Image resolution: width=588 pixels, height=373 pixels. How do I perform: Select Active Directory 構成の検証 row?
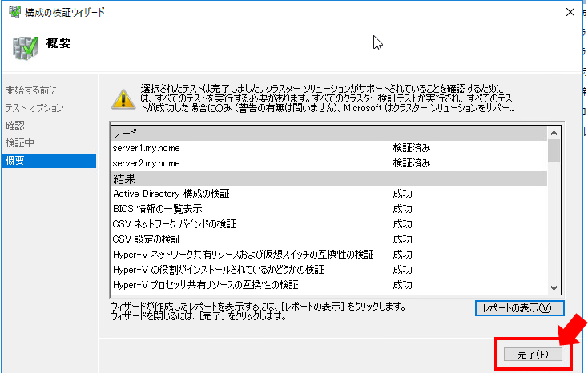click(329, 194)
